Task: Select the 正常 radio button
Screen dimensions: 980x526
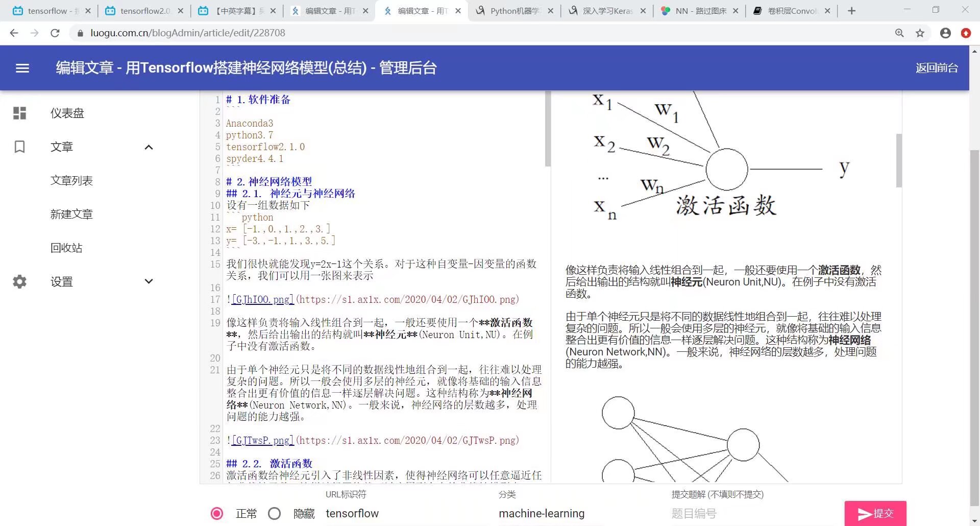Action: click(217, 513)
